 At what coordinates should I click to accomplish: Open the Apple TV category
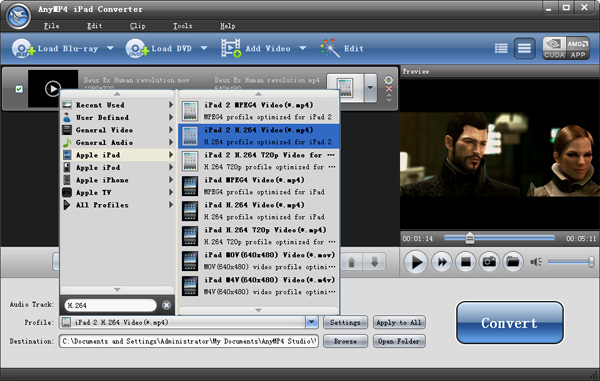117,192
